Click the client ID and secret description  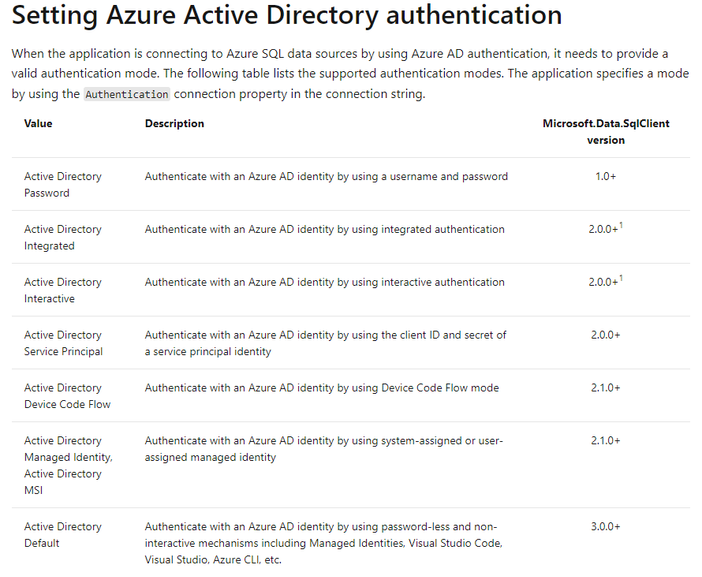pyautogui.click(x=325, y=343)
